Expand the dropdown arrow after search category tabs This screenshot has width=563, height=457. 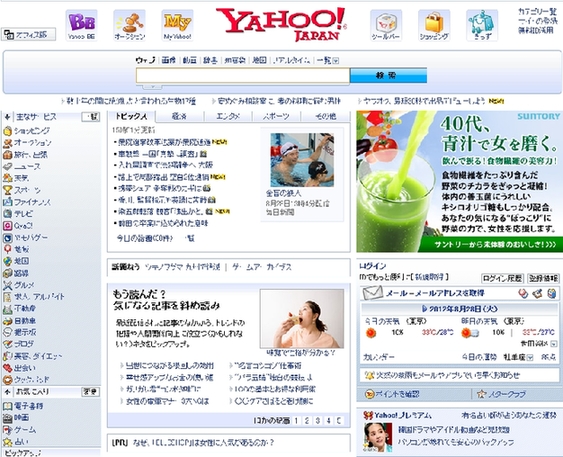[336, 61]
